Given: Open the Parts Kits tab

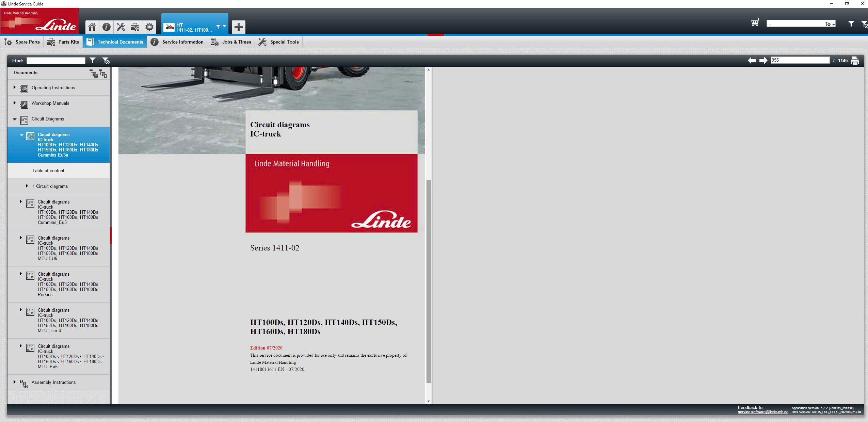Looking at the screenshot, I should click(63, 42).
